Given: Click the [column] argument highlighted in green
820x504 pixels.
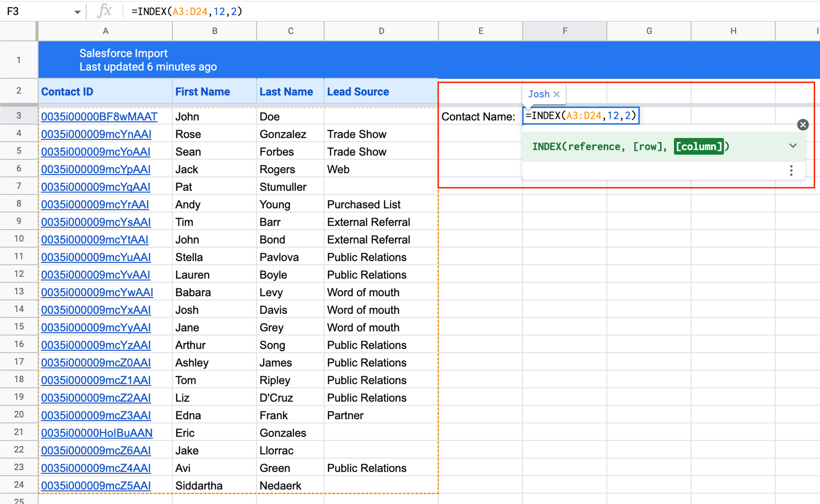Looking at the screenshot, I should coord(700,146).
